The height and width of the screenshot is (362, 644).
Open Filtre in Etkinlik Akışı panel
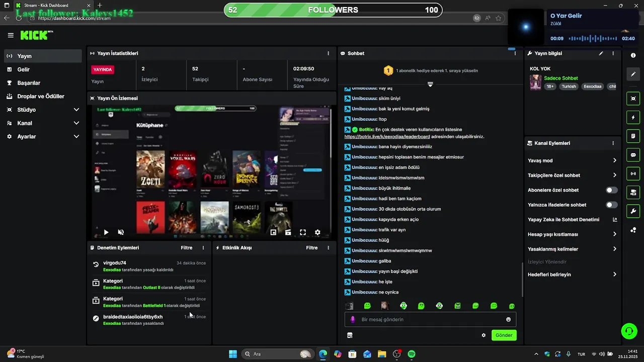tap(312, 248)
